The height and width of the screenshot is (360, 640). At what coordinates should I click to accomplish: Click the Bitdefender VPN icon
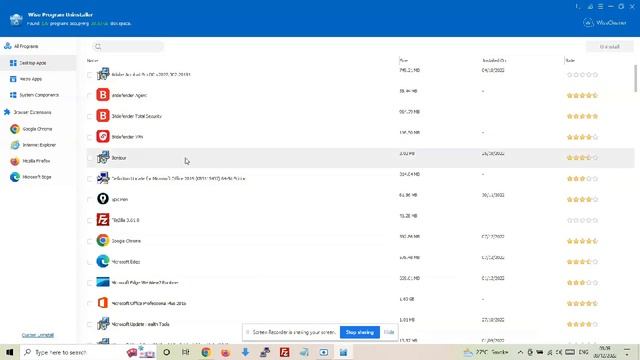pyautogui.click(x=103, y=136)
